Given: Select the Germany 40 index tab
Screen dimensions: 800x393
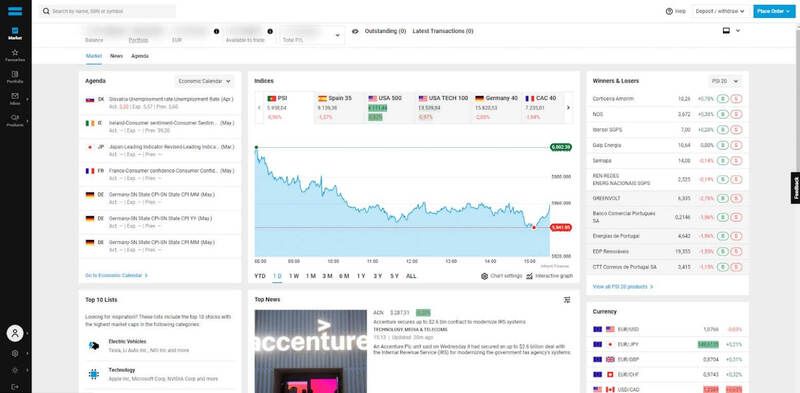Looking at the screenshot, I should click(496, 107).
